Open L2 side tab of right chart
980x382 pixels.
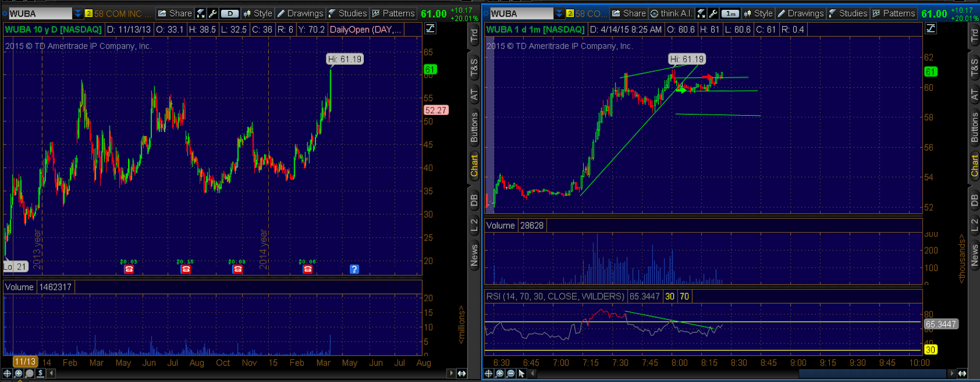(x=974, y=225)
